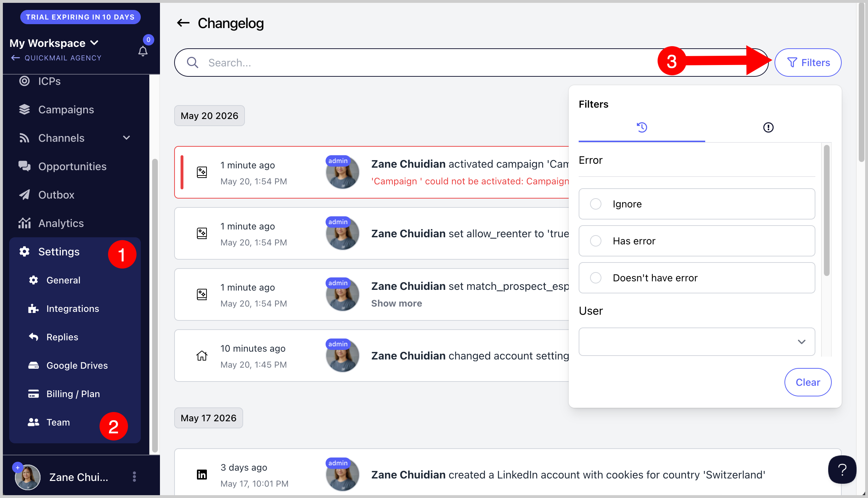
Task: Click the home icon on the account setting entry
Action: pyautogui.click(x=202, y=356)
